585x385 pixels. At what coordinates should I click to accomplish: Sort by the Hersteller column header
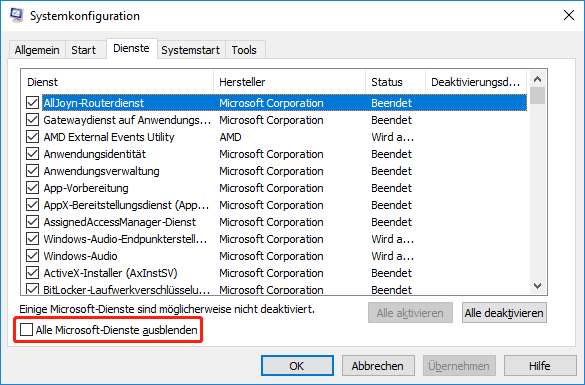coord(290,82)
